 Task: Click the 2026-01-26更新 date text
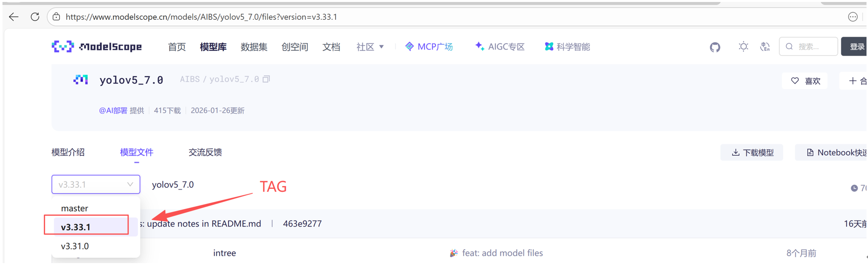tap(217, 110)
